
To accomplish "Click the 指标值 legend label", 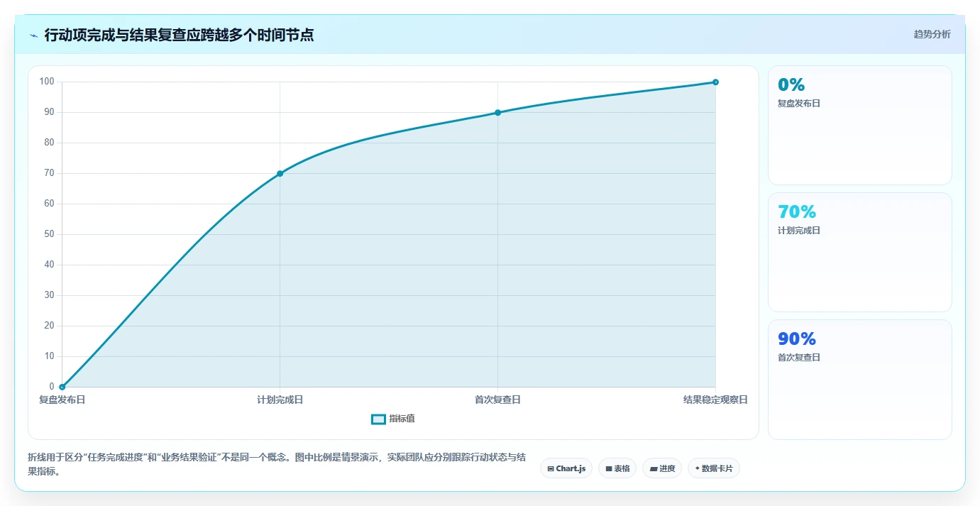I will pos(402,419).
